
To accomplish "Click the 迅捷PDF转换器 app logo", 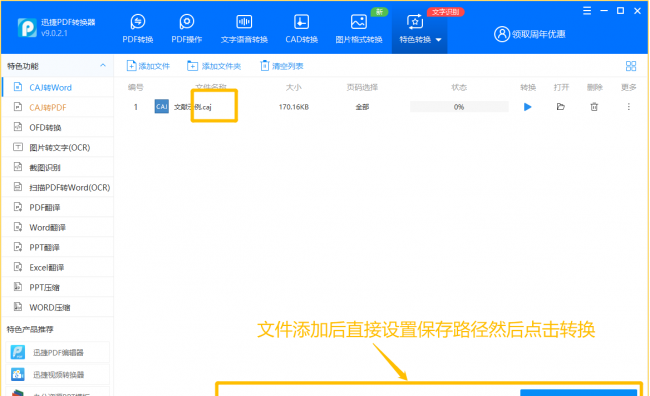I will click(27, 28).
